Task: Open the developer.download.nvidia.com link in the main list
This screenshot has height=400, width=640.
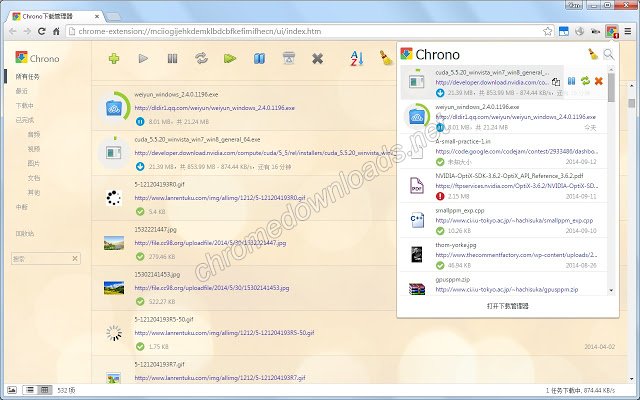Action: [x=264, y=153]
